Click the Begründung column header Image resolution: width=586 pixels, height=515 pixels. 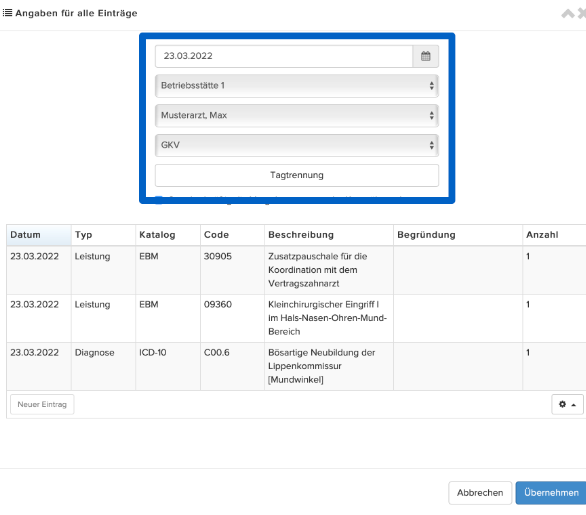(x=458, y=235)
